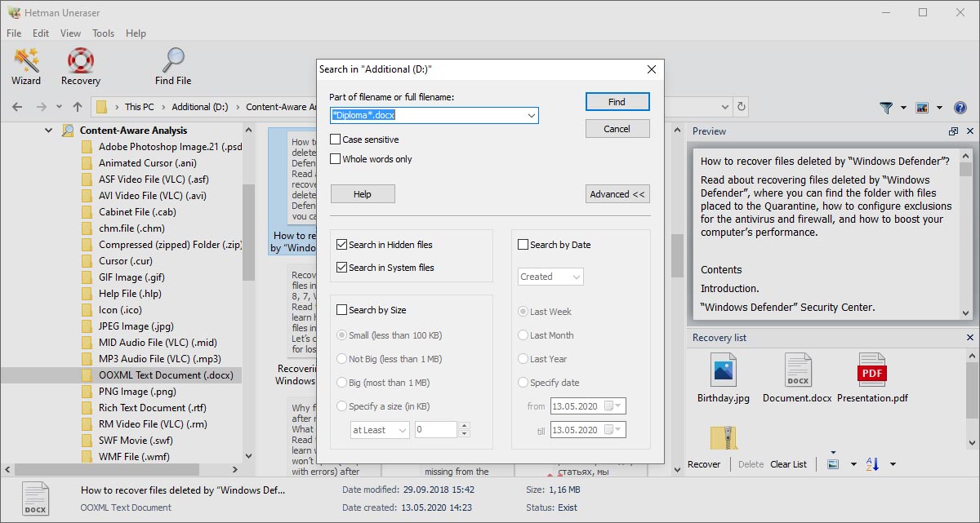Go back with the left arrow
The width and height of the screenshot is (980, 523).
[18, 107]
